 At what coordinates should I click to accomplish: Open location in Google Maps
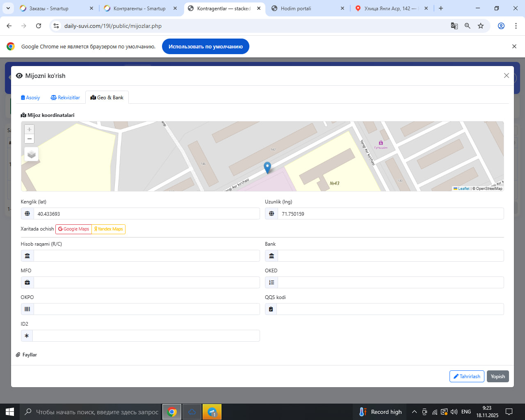[74, 229]
